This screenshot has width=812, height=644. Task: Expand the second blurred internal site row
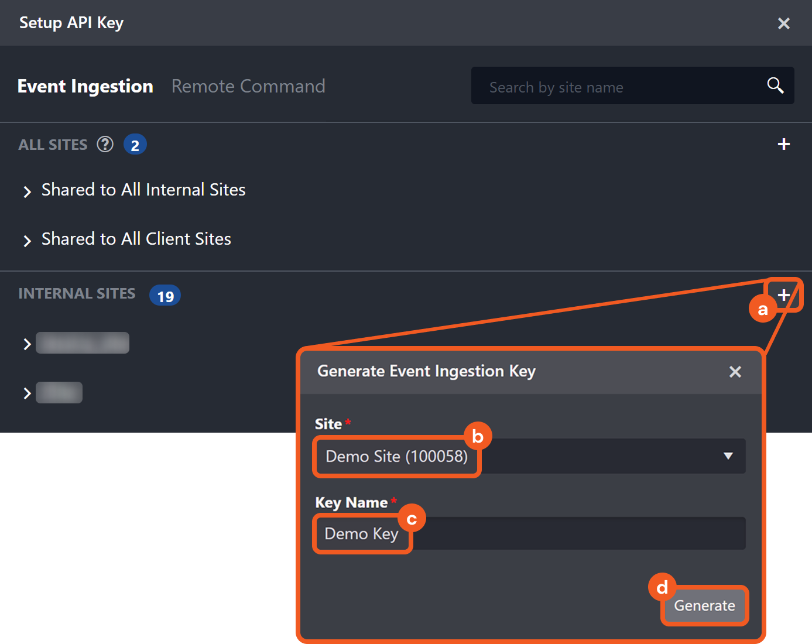pyautogui.click(x=27, y=393)
